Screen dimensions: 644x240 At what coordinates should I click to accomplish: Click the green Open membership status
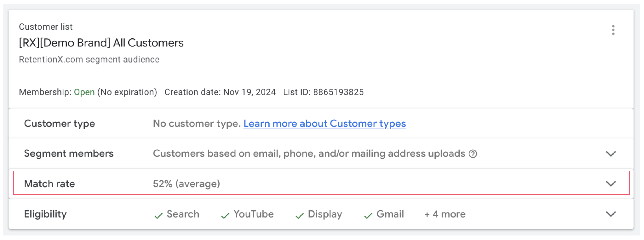point(84,92)
